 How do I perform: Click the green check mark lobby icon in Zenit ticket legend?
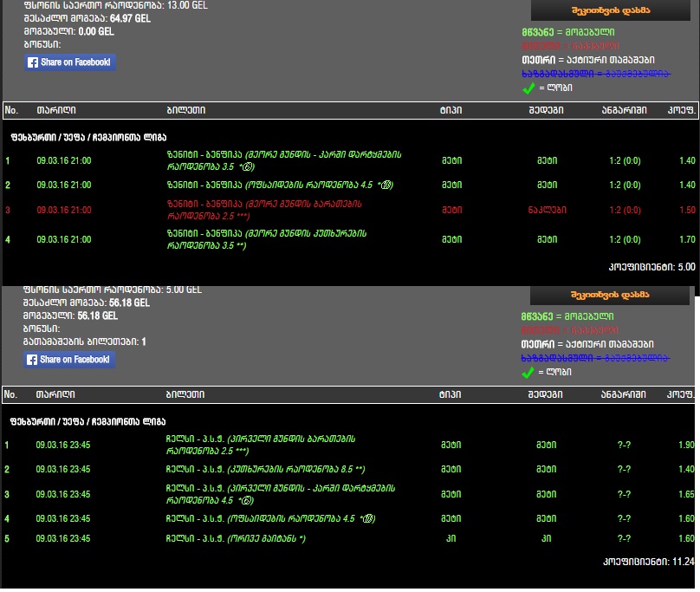(x=528, y=88)
